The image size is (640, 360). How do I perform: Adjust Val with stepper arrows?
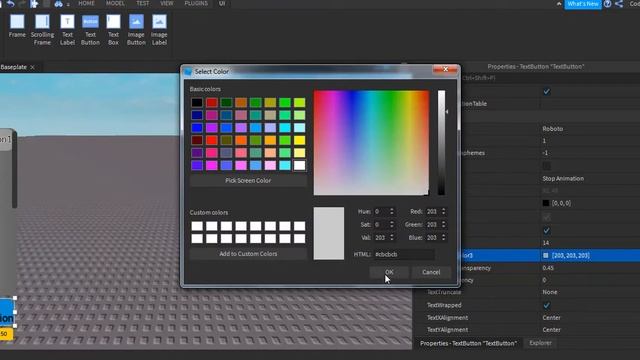[392, 238]
